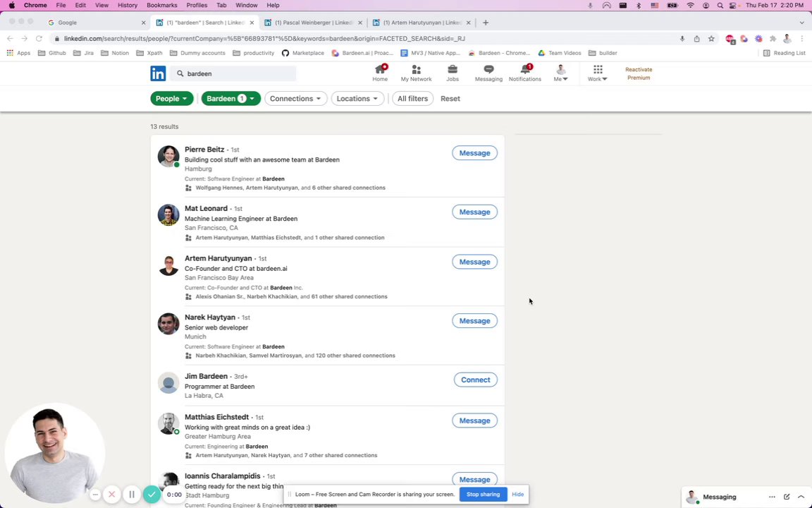Open Apple menu

tap(11, 5)
